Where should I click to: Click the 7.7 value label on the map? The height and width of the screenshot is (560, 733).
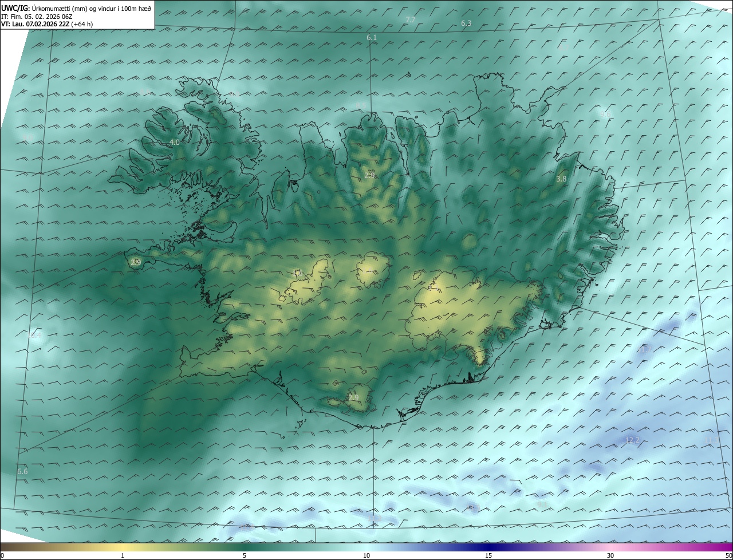[x=411, y=19]
